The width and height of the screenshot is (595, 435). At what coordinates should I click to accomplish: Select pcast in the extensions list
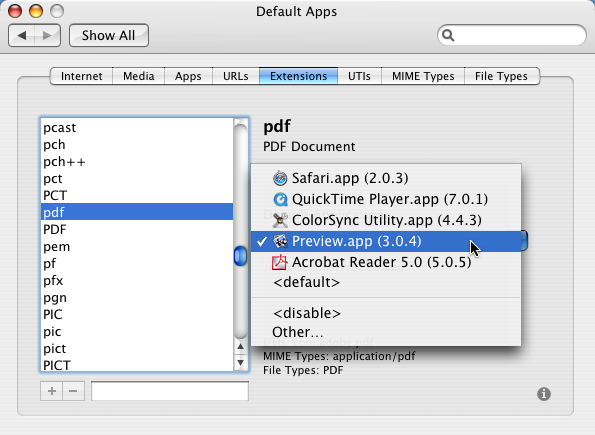137,128
